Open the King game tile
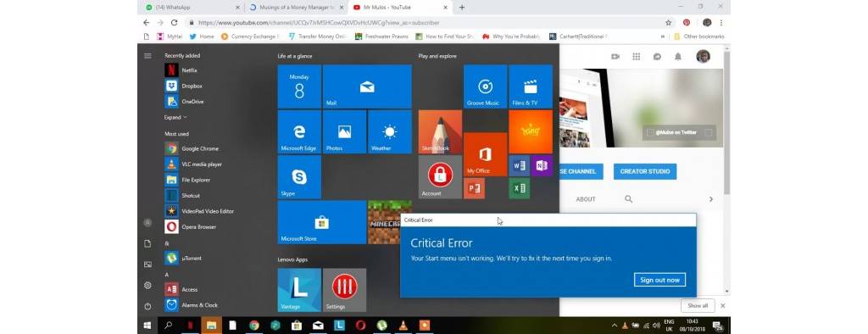Image resolution: width=868 pixels, height=334 pixels. point(531,132)
